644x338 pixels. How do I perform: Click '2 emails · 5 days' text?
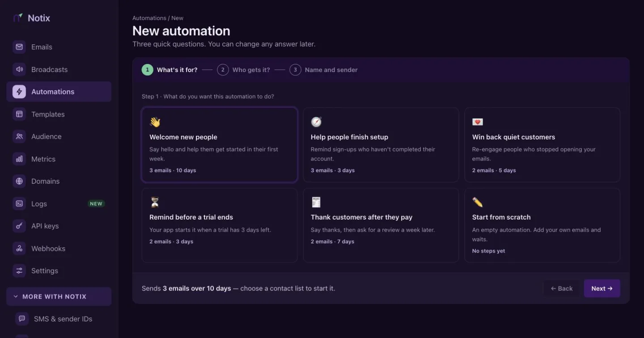click(494, 170)
